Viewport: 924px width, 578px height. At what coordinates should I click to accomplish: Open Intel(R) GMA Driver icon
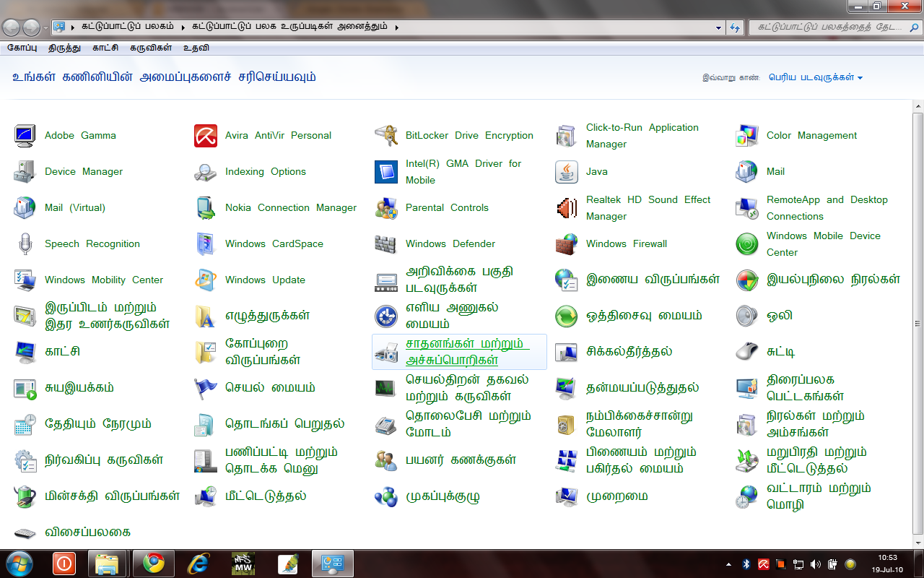(386, 172)
